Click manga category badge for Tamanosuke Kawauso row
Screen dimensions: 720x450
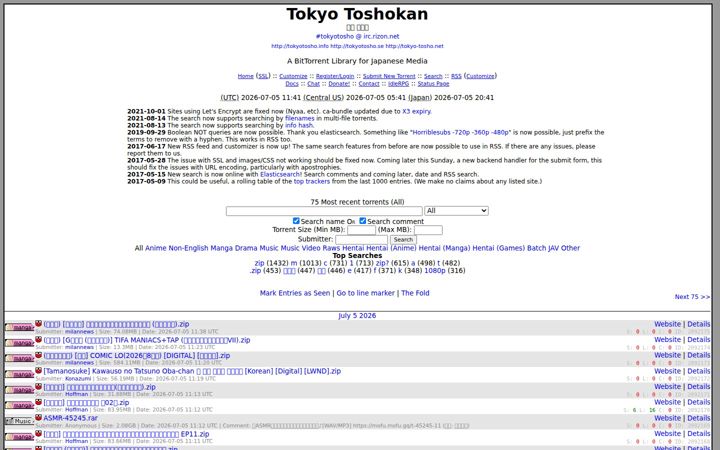pyautogui.click(x=19, y=374)
